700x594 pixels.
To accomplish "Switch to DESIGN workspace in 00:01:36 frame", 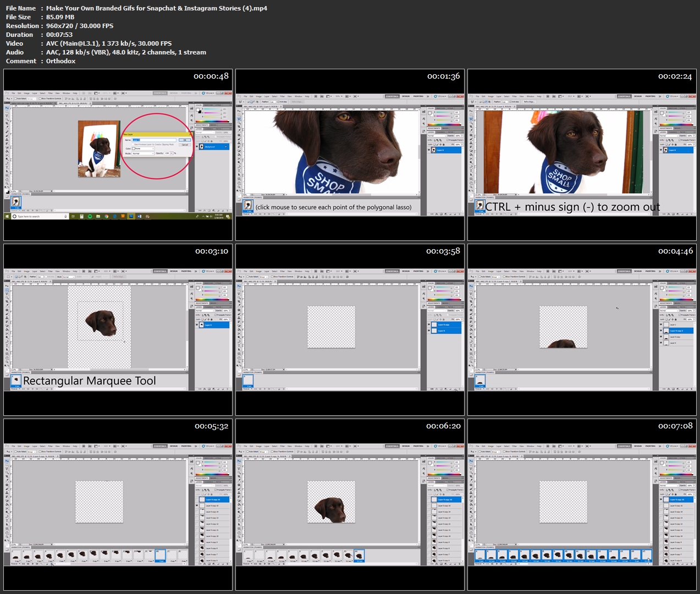I will (406, 96).
